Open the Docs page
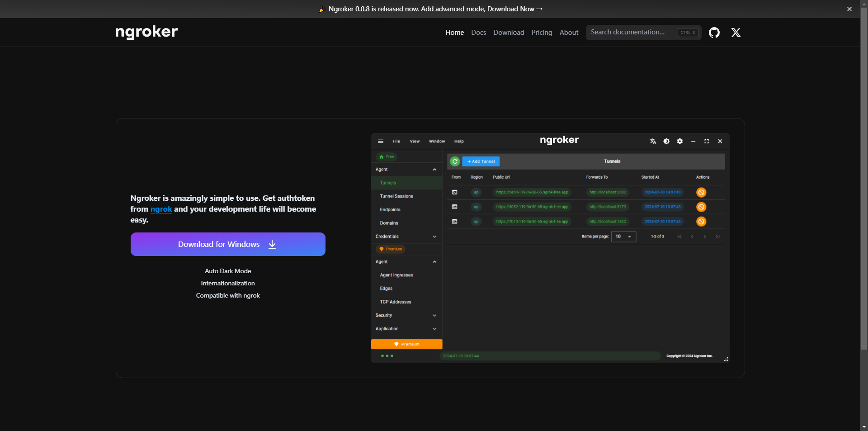Viewport: 868px width, 431px height. point(478,33)
